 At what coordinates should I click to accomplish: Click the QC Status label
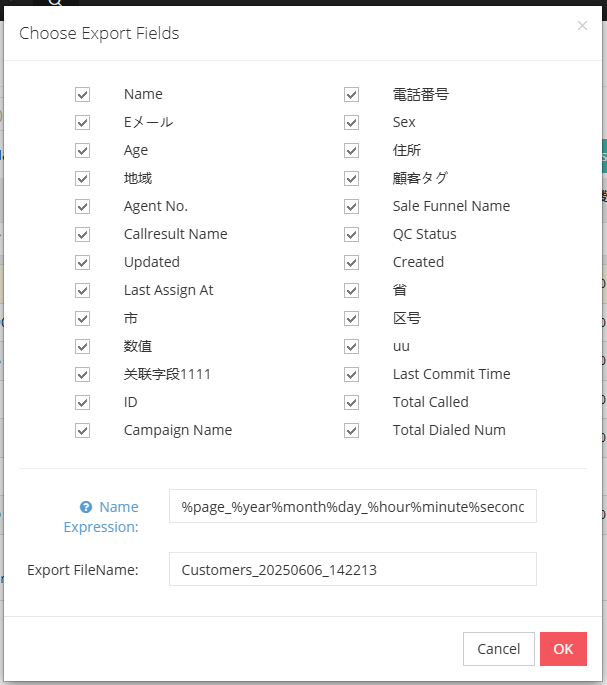click(x=424, y=234)
